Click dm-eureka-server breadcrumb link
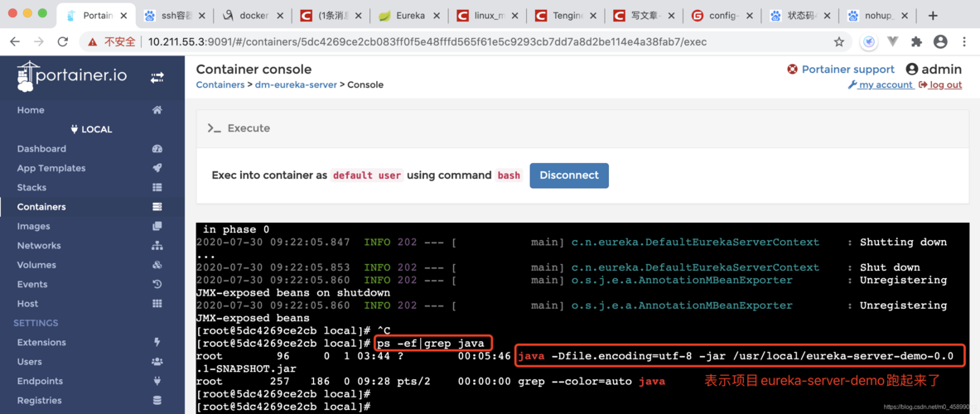Screen dimensions: 980x414 [296, 84]
